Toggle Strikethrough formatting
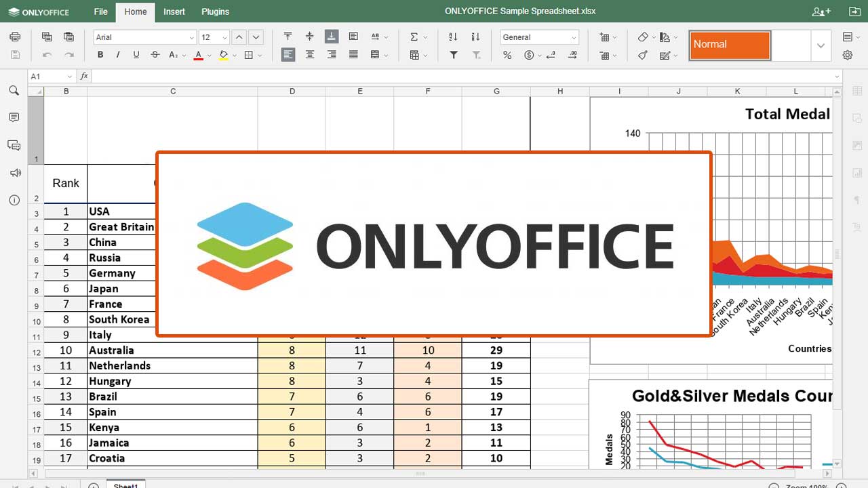Image resolution: width=868 pixels, height=488 pixels. point(155,55)
